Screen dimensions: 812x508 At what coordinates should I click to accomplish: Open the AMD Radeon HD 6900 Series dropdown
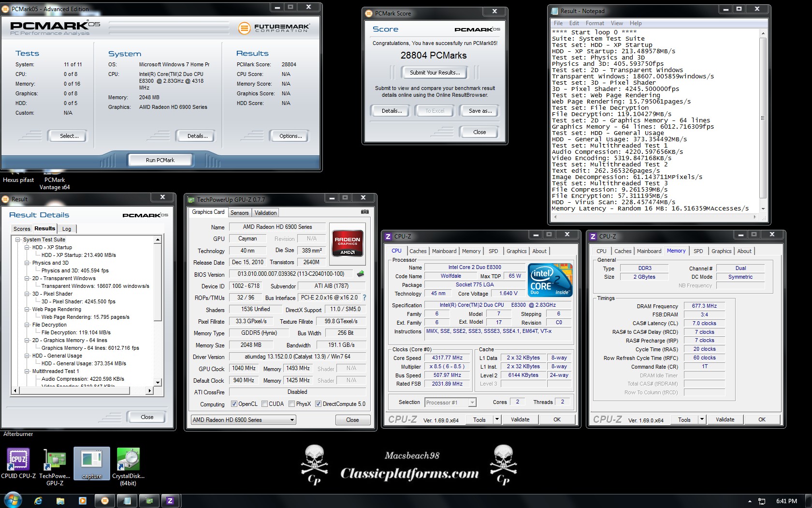243,419
